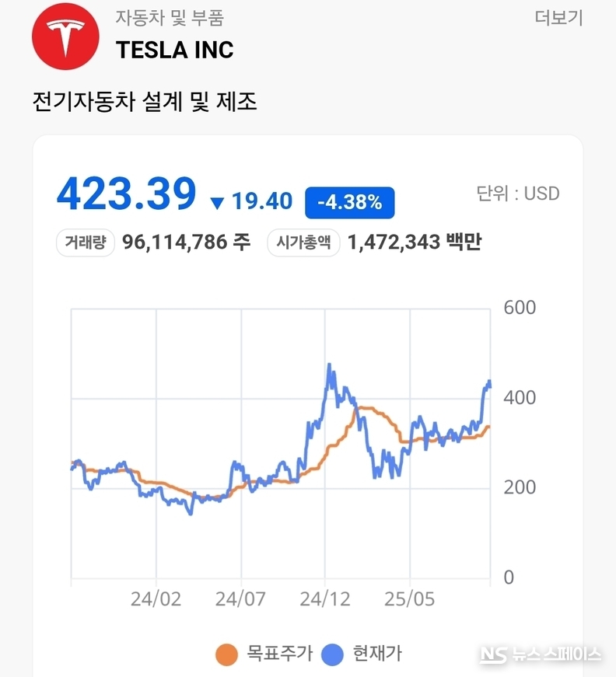Toggle the orange 목표주가 legend marker
The height and width of the screenshot is (677, 616).
click(227, 654)
